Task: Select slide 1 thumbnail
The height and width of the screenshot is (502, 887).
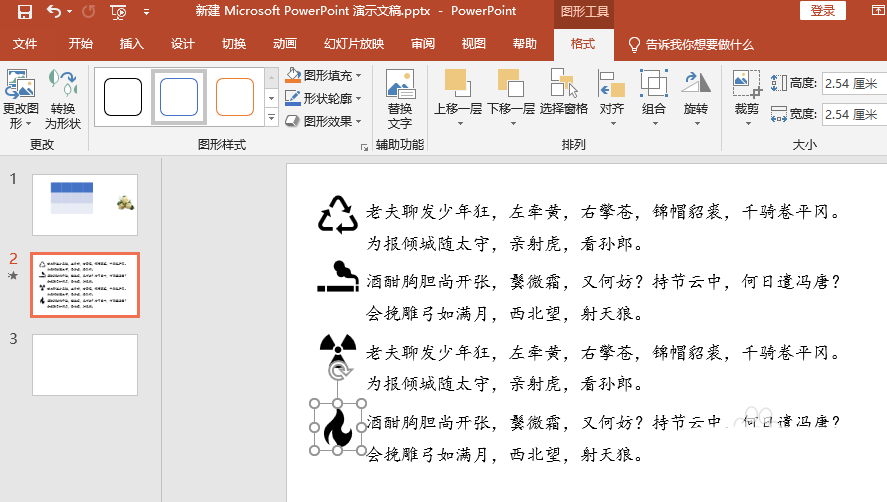Action: pyautogui.click(x=85, y=205)
